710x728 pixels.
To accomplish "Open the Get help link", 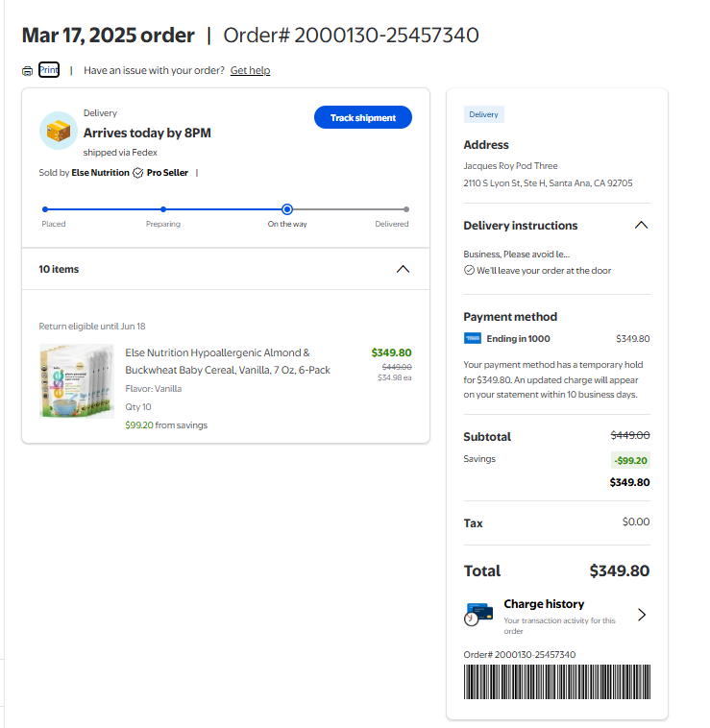I will point(250,71).
